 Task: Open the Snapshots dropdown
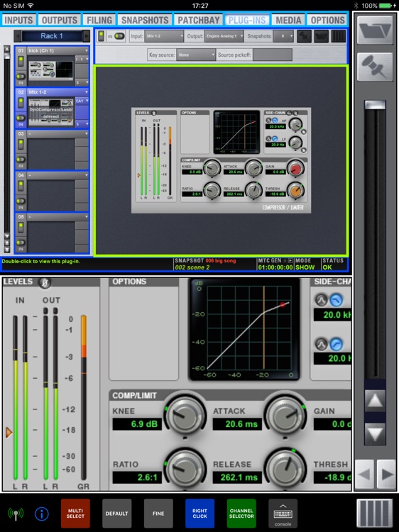point(283,36)
